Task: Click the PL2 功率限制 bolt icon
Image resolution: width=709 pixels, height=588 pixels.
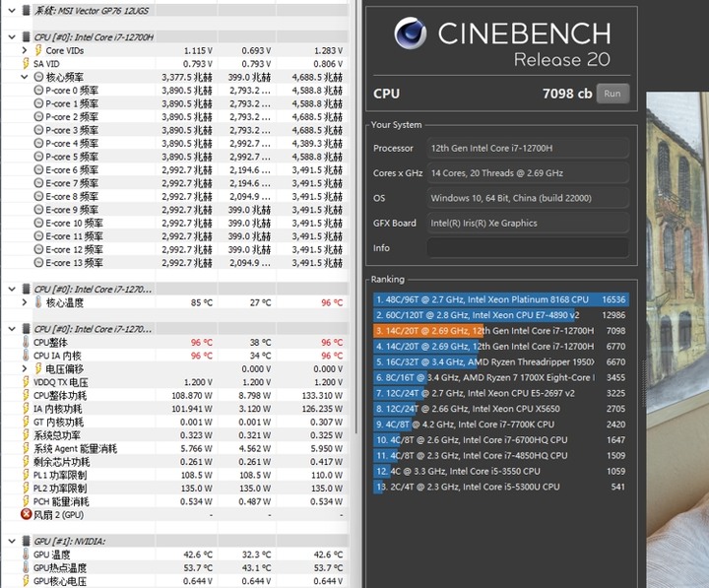Action: pos(26,489)
